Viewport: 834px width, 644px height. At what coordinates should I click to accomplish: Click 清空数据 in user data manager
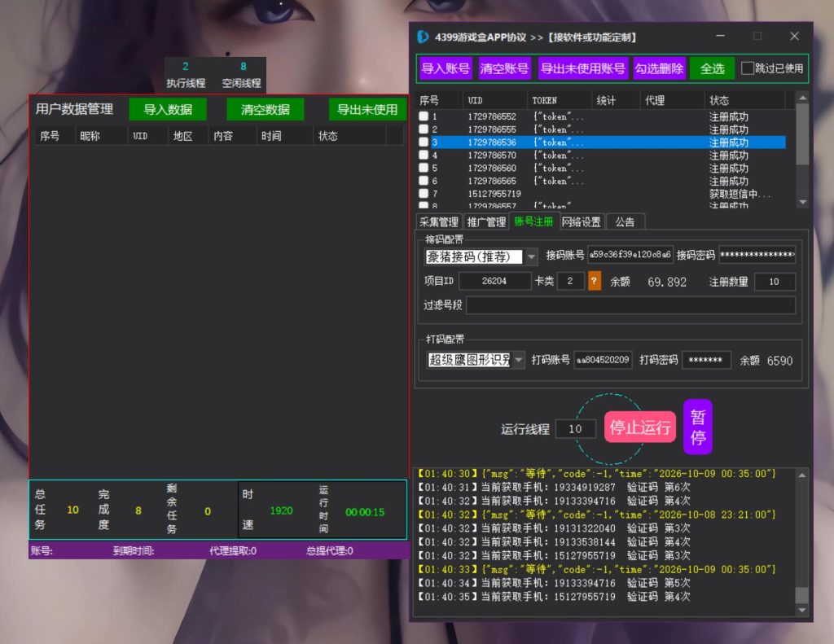[x=265, y=109]
